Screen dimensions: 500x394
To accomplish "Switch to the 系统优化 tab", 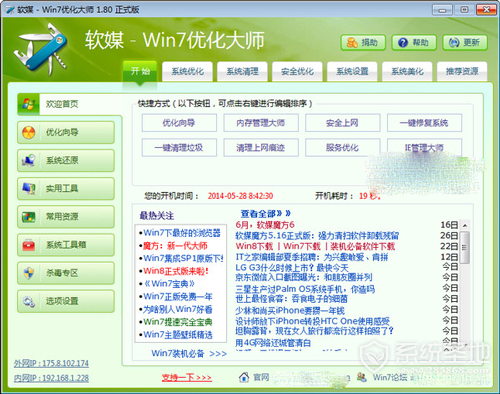I will point(187,71).
